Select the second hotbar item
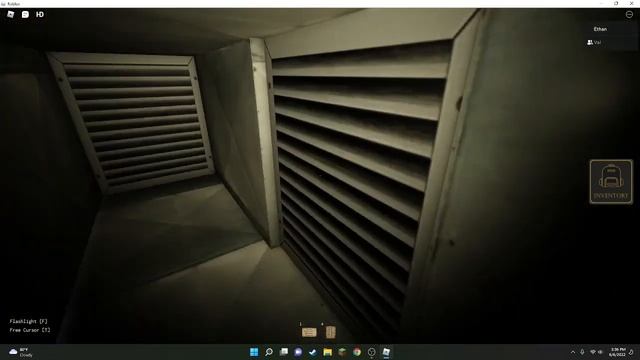The height and width of the screenshot is (360, 640). tap(331, 332)
